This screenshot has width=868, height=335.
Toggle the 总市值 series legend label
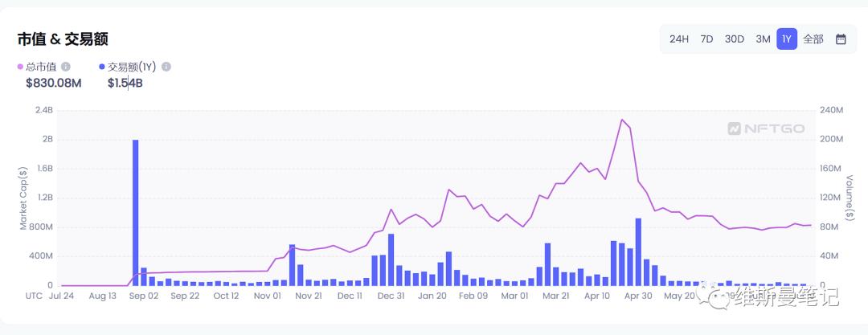click(x=42, y=67)
